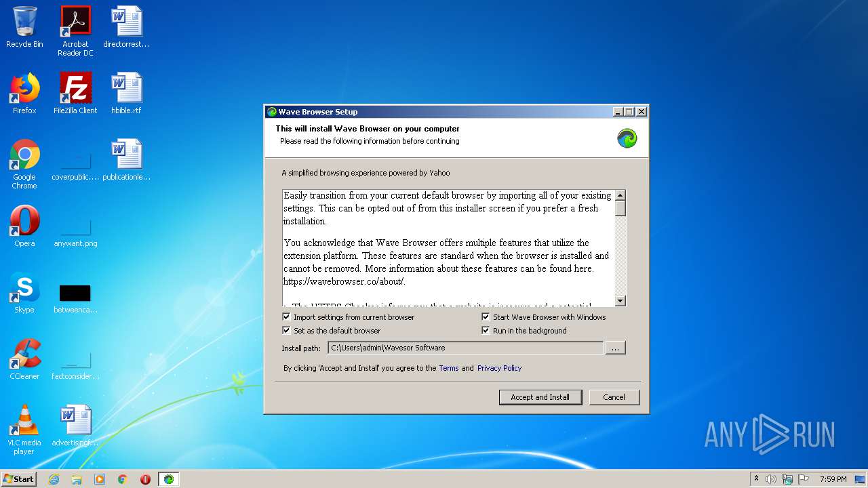Open Action Center flag icon
The image size is (868, 488).
pos(804,479)
